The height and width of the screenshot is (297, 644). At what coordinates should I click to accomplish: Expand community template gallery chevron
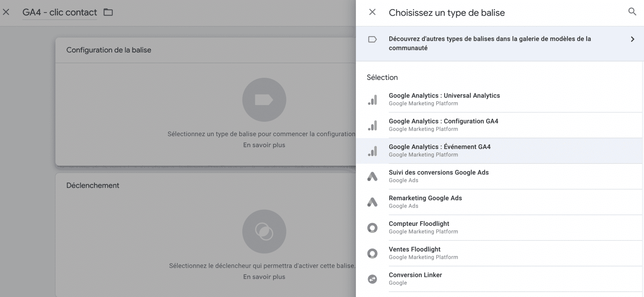(x=632, y=39)
